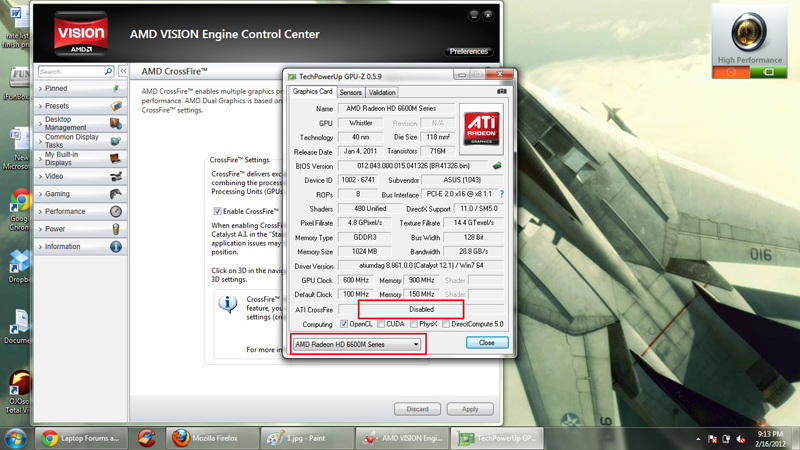This screenshot has width=800, height=450.
Task: Open the GPU selection dropdown
Action: [357, 344]
